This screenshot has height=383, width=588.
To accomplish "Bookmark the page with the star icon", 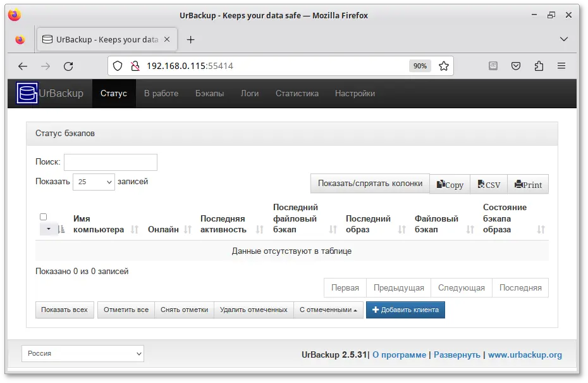I will coord(445,65).
